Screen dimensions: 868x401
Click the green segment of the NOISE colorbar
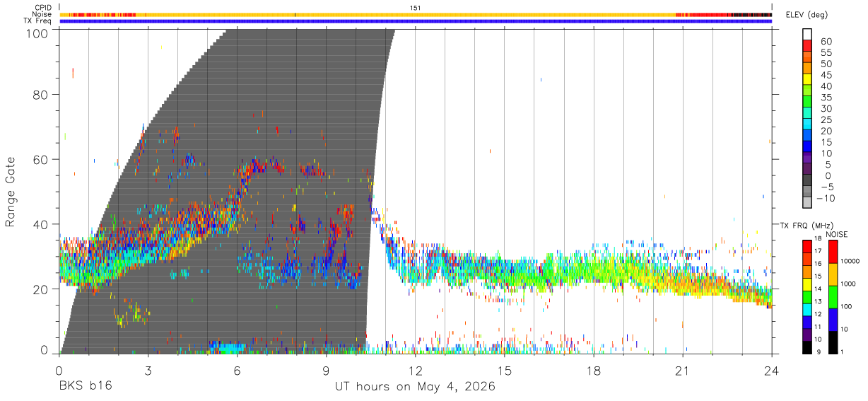[833, 297]
